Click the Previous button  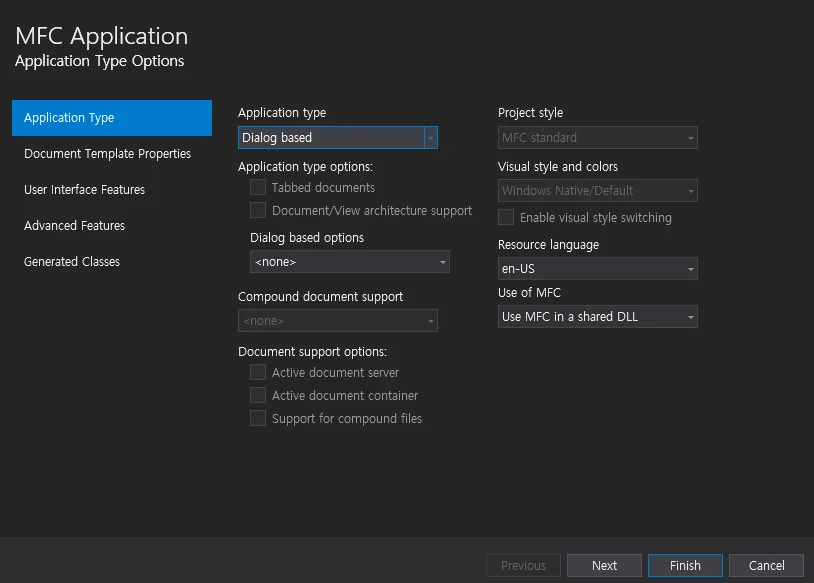[523, 565]
